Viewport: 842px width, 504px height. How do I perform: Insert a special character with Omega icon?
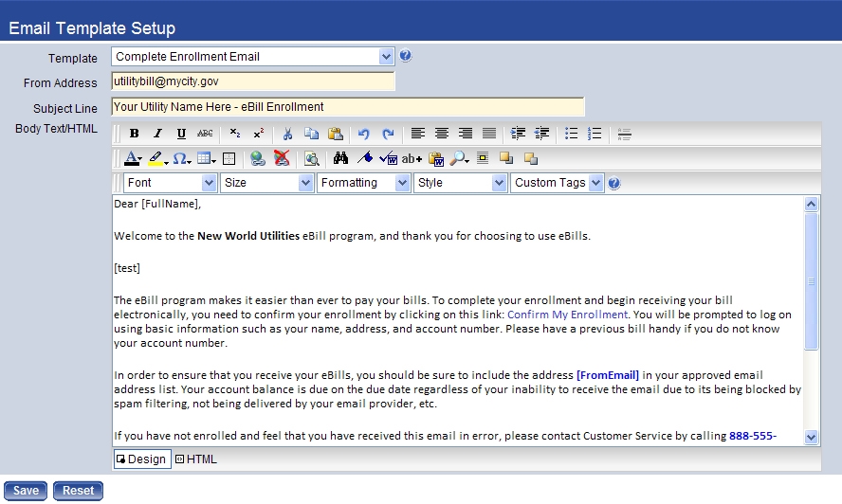click(x=181, y=158)
